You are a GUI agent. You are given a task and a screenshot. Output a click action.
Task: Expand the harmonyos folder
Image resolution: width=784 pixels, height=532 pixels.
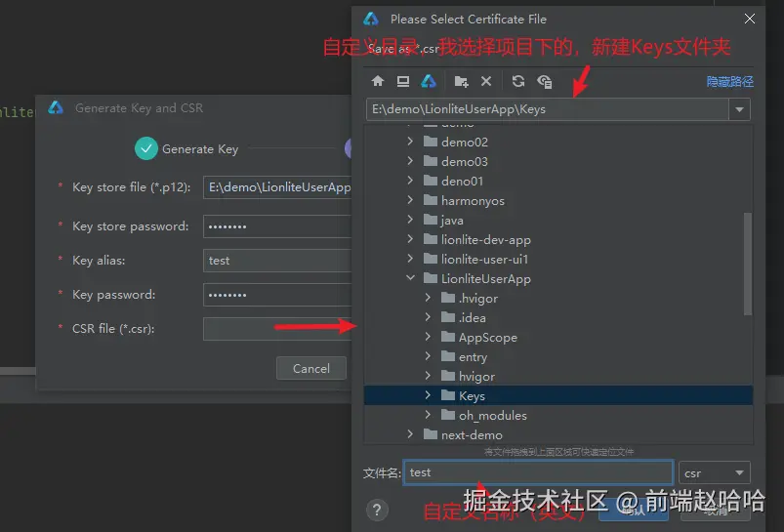[x=410, y=200]
